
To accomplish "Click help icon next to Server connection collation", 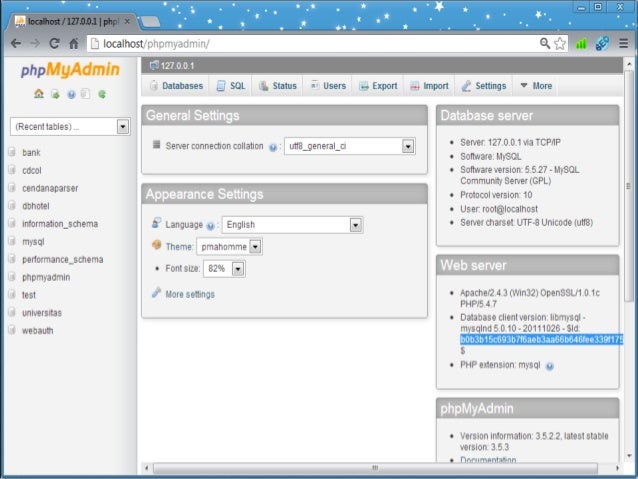I will click(273, 147).
